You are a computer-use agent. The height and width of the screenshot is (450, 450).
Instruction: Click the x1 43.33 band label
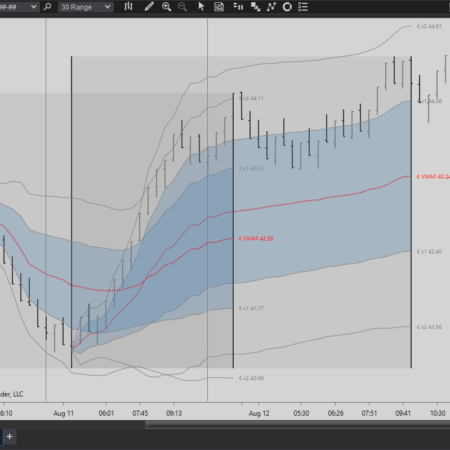click(x=251, y=168)
